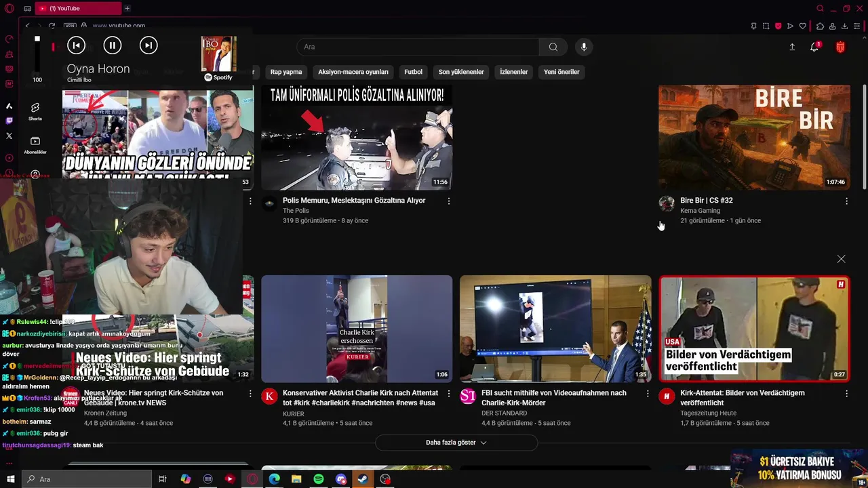Screen dimensions: 868x488
Task: Open the browser tab search magnifier
Action: pyautogui.click(x=821, y=8)
